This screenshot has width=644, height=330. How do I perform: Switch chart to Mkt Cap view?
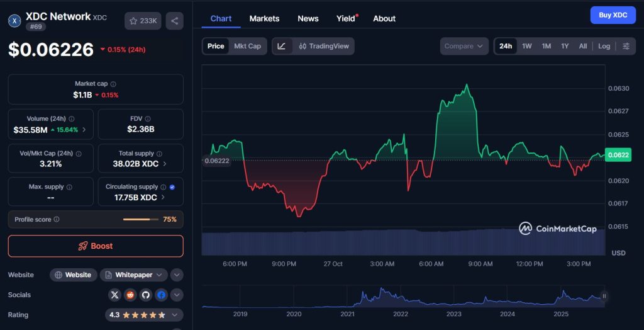[x=247, y=46]
